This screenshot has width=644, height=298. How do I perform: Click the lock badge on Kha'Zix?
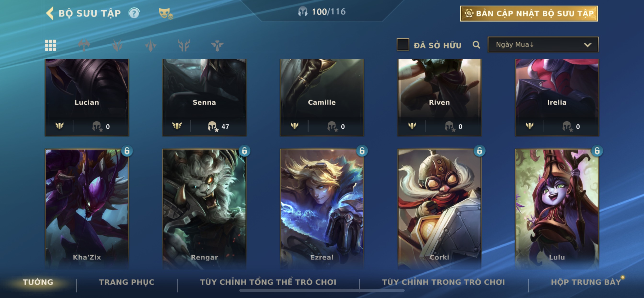point(127,151)
